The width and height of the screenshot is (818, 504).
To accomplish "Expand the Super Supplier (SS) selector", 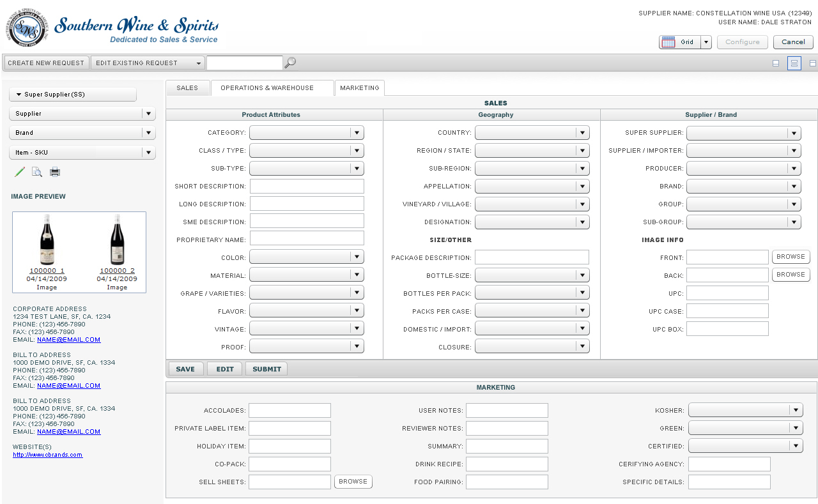I will 73,95.
